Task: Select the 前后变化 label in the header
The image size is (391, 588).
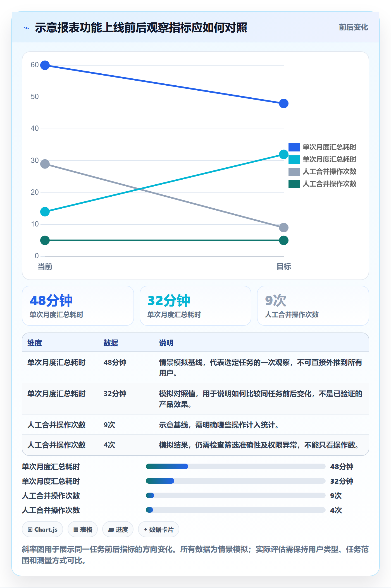Action: pos(353,27)
